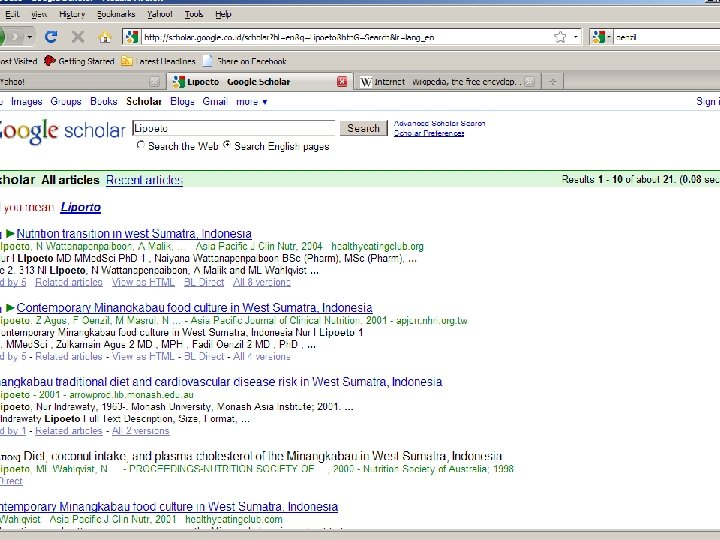Go to Google Groups
720x540 pixels.
pos(66,101)
